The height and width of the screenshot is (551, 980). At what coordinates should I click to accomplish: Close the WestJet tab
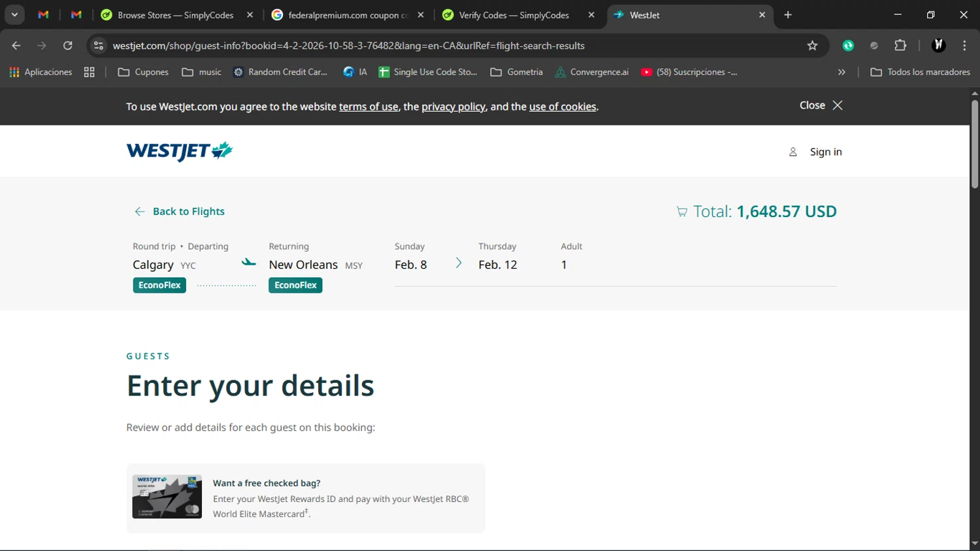pos(762,15)
